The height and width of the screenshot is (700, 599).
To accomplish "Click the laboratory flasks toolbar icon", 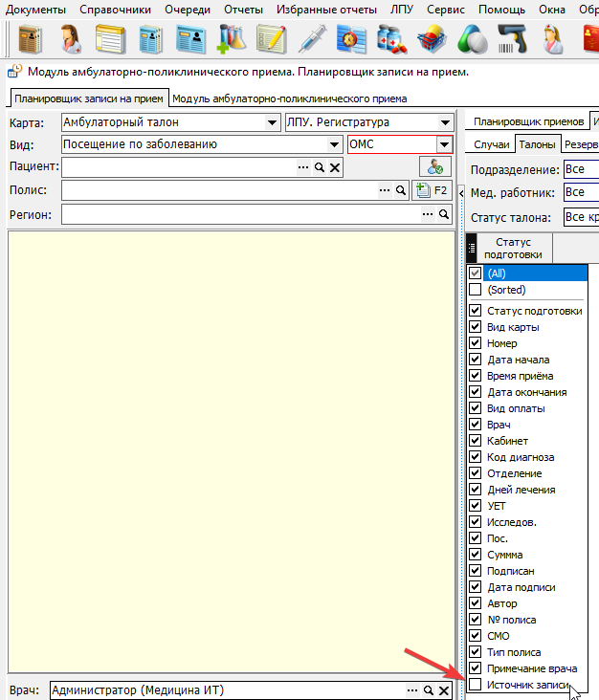I will (x=231, y=39).
